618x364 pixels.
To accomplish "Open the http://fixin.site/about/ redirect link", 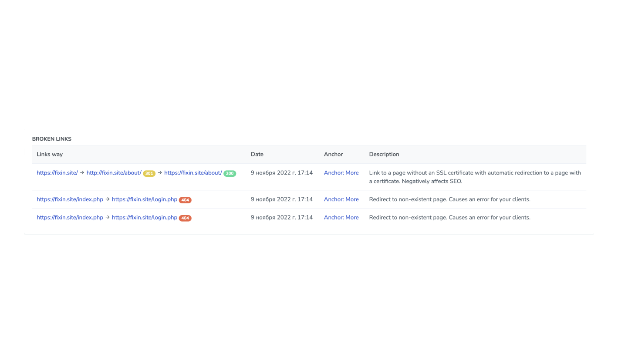I will pos(114,173).
